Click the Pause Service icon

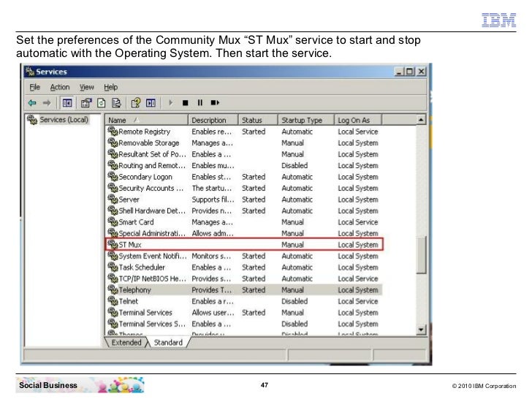point(199,102)
